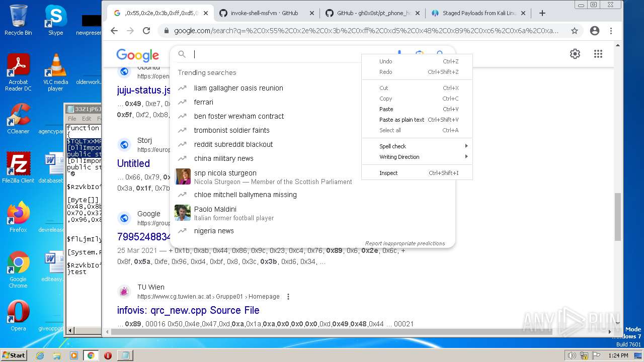Image resolution: width=644 pixels, height=362 pixels.
Task: Select the Paste context menu item
Action: (417, 109)
